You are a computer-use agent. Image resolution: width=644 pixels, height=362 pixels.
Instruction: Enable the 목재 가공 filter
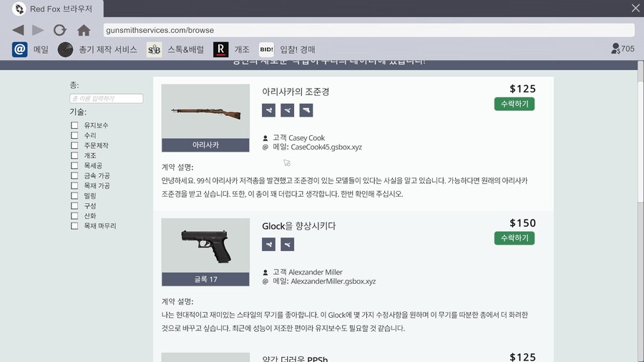[x=74, y=185]
